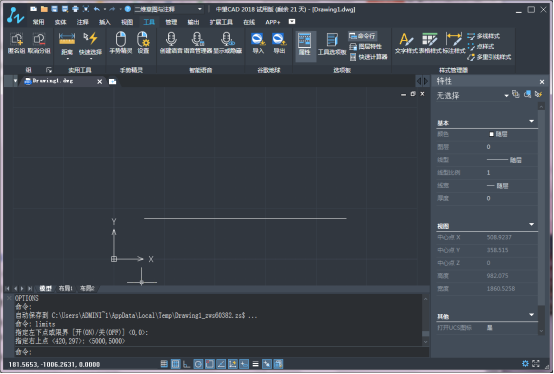This screenshot has width=554, height=374.
Task: Open the Quick Calculator (快速计算器)
Action: (369, 57)
